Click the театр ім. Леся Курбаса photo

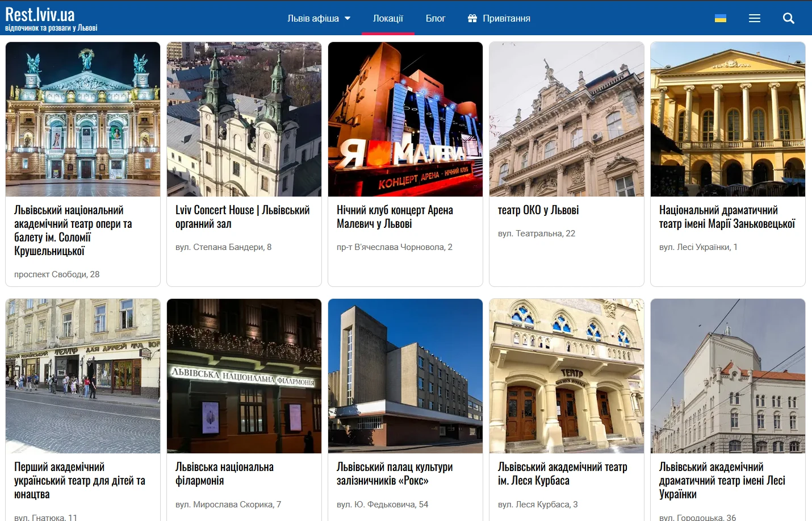tap(566, 376)
